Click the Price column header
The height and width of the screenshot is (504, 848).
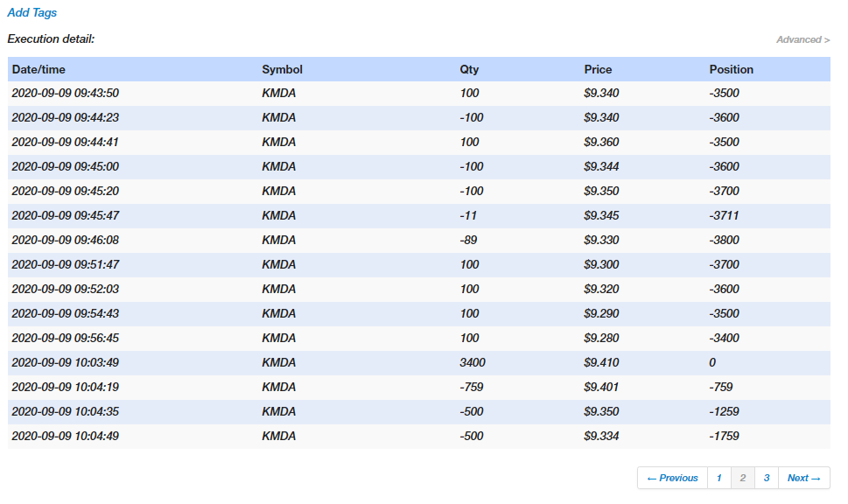click(598, 69)
